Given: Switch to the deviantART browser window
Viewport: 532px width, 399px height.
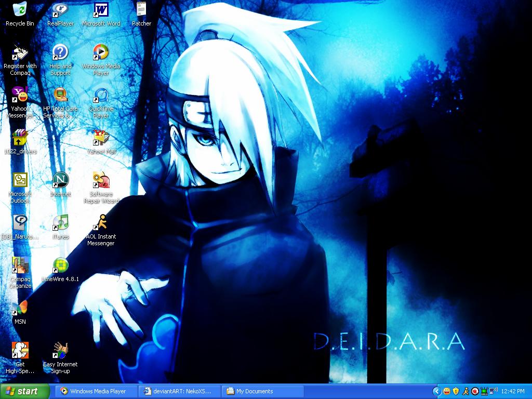Looking at the screenshot, I should coord(180,391).
